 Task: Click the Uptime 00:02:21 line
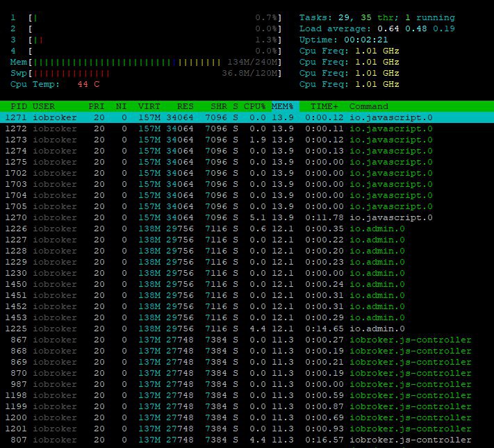[x=343, y=40]
